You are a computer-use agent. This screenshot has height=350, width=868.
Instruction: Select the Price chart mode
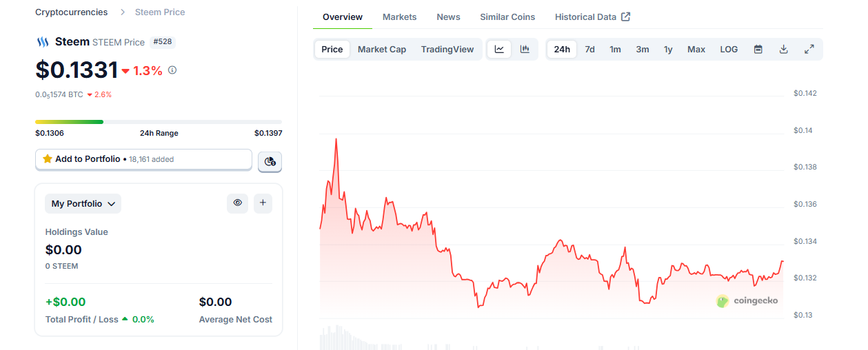point(332,49)
